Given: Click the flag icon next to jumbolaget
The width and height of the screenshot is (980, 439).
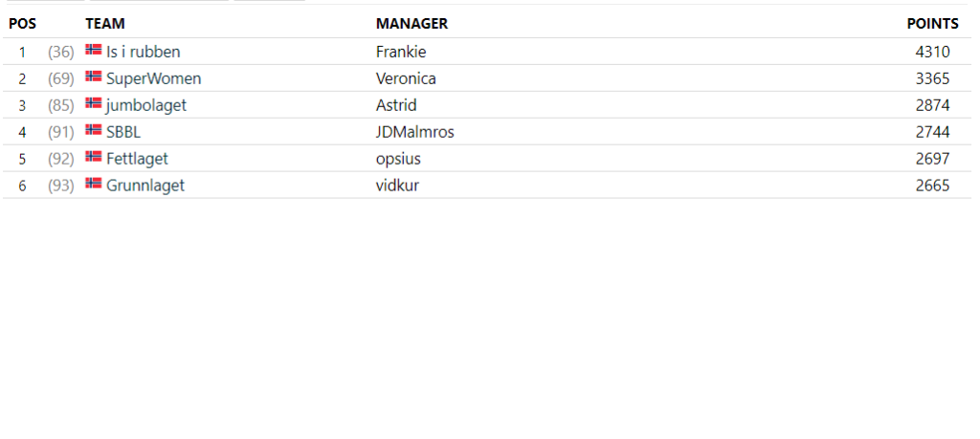Looking at the screenshot, I should [x=93, y=103].
